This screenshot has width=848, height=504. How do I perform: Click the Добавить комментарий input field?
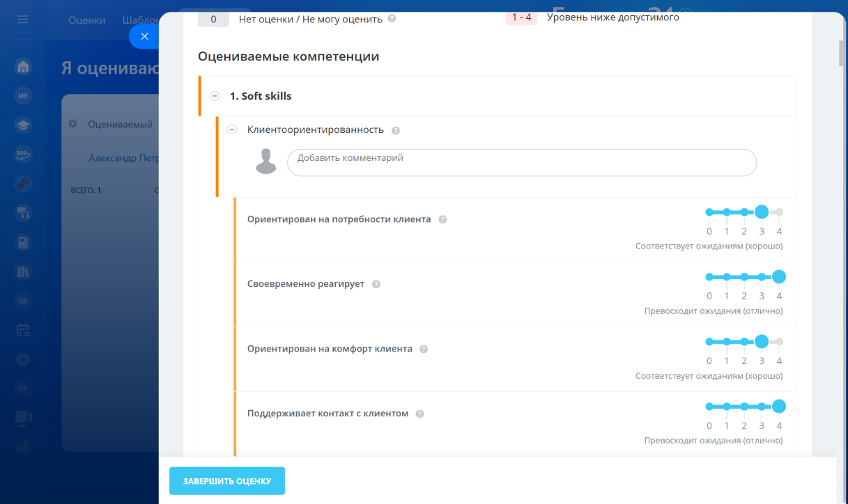tap(521, 162)
